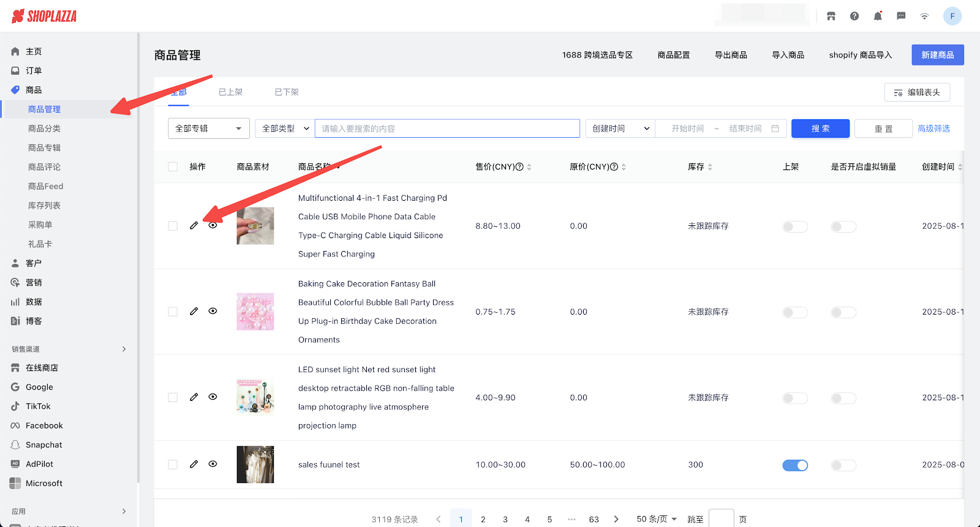Switch to the 已上架 tab

[231, 92]
